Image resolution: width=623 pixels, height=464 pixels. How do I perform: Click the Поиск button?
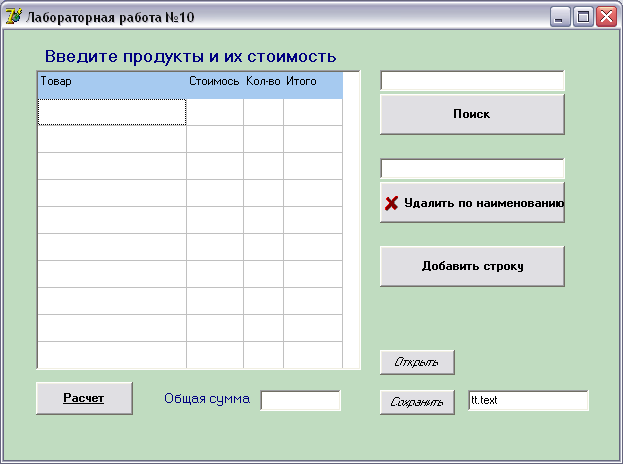[x=472, y=114]
